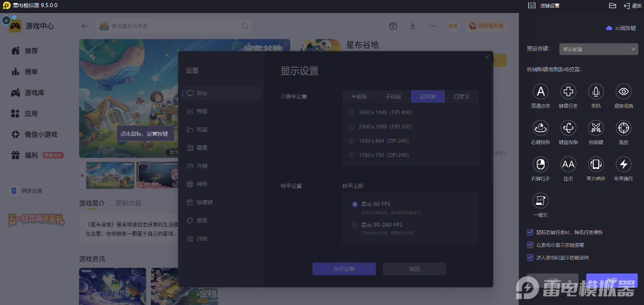Switch to 超宽屏 resolution tab
The image size is (644, 305).
(428, 97)
